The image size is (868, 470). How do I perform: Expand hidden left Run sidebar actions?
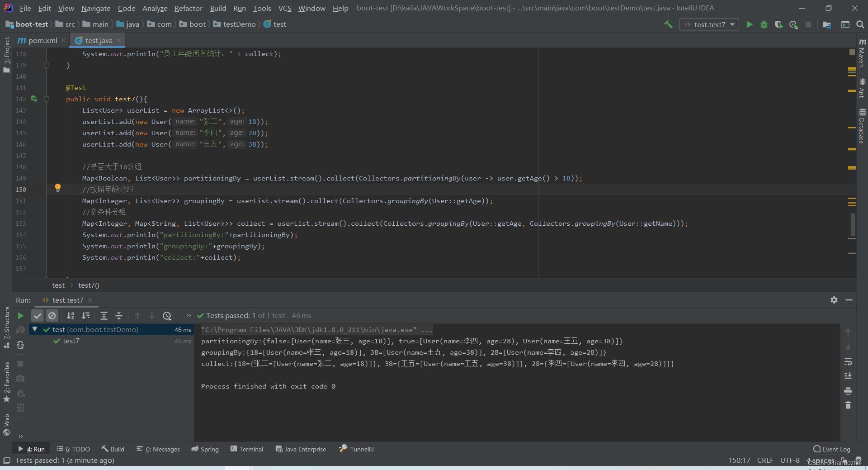point(20,437)
